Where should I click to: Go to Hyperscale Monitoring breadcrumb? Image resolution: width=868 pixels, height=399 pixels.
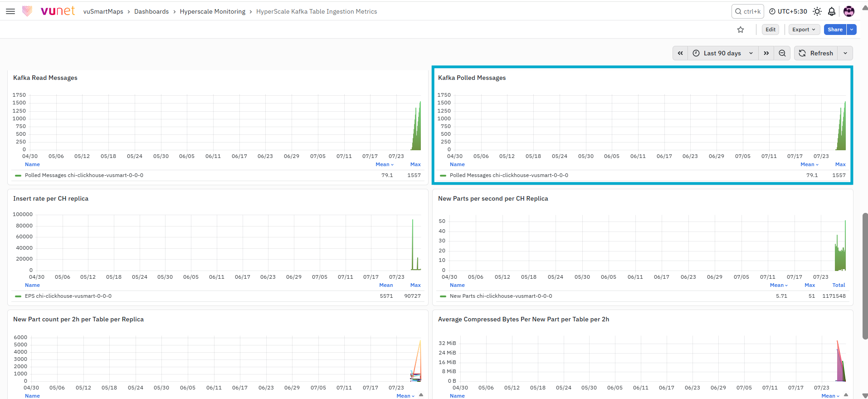click(x=213, y=11)
